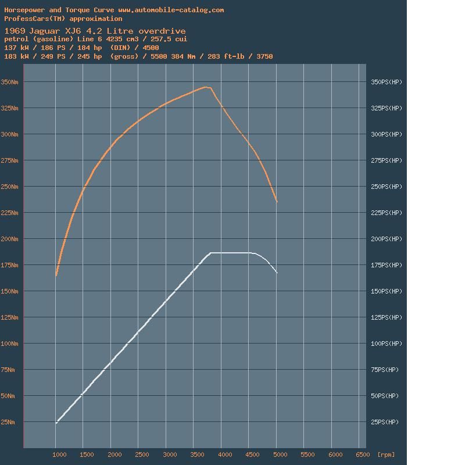Viewport: 476px width, 465px height.
Task: Click the '250PS(HP)' power axis label
Action: click(x=386, y=187)
